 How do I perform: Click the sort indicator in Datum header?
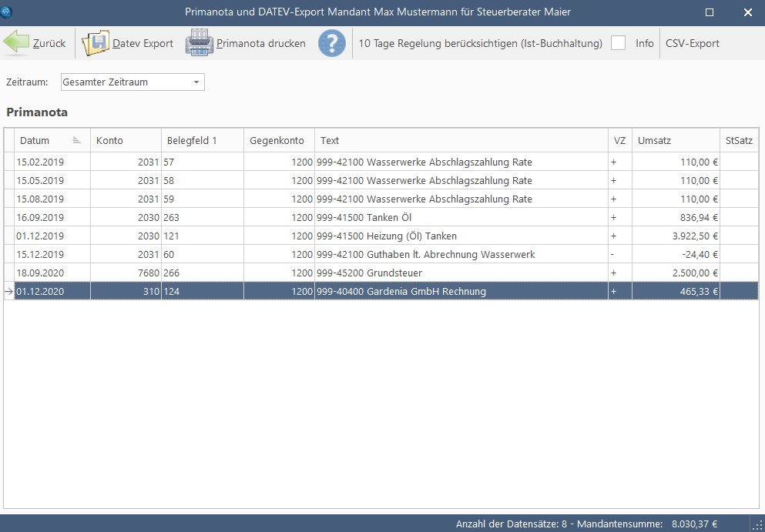[76, 140]
